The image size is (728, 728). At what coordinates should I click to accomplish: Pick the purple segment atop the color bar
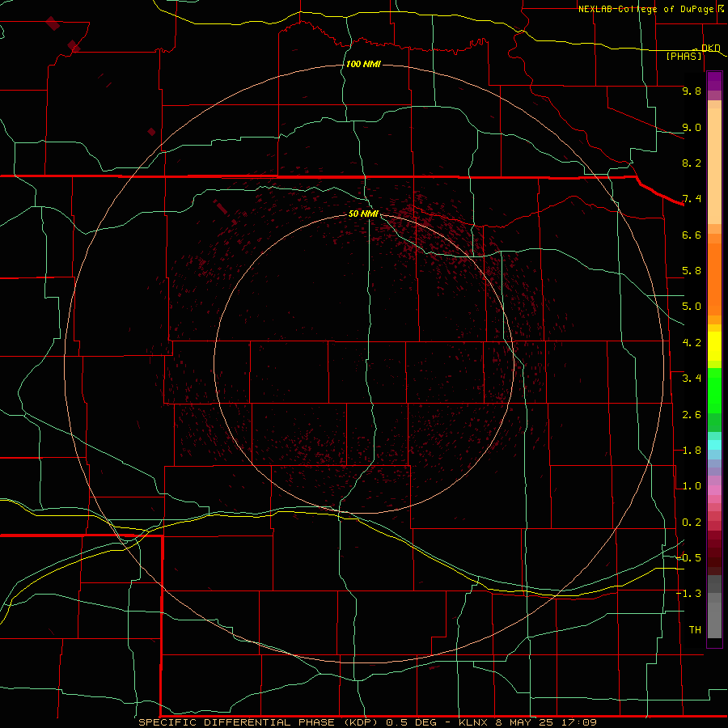tap(714, 82)
